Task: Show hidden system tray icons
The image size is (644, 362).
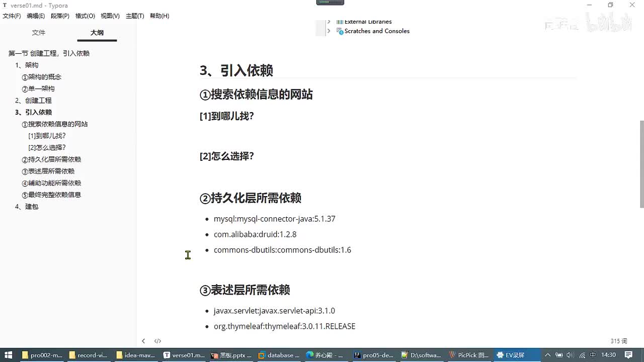Action: pos(548,355)
